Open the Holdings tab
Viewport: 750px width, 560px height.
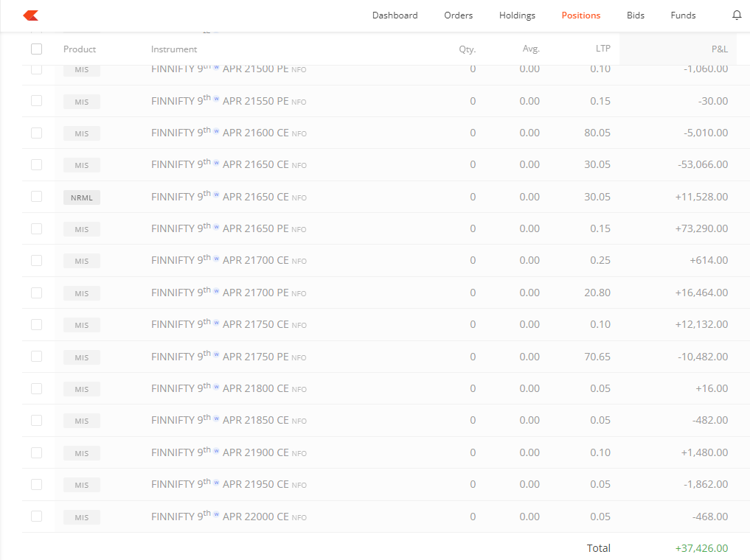pos(517,15)
